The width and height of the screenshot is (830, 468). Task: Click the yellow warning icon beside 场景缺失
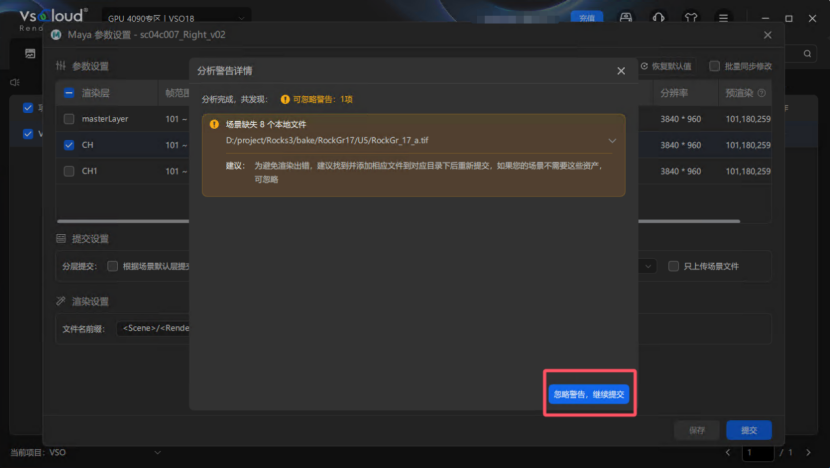(214, 125)
